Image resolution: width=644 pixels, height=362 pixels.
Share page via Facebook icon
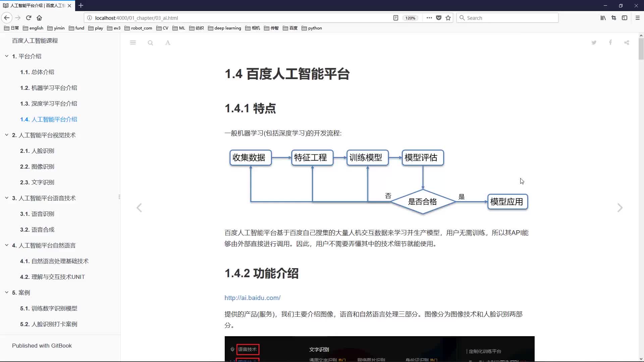(610, 42)
